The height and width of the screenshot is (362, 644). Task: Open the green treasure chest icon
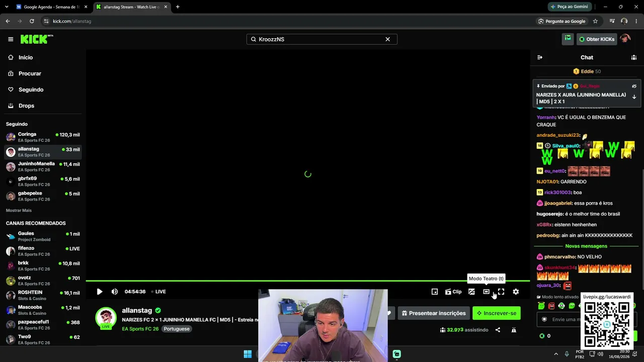(x=568, y=39)
